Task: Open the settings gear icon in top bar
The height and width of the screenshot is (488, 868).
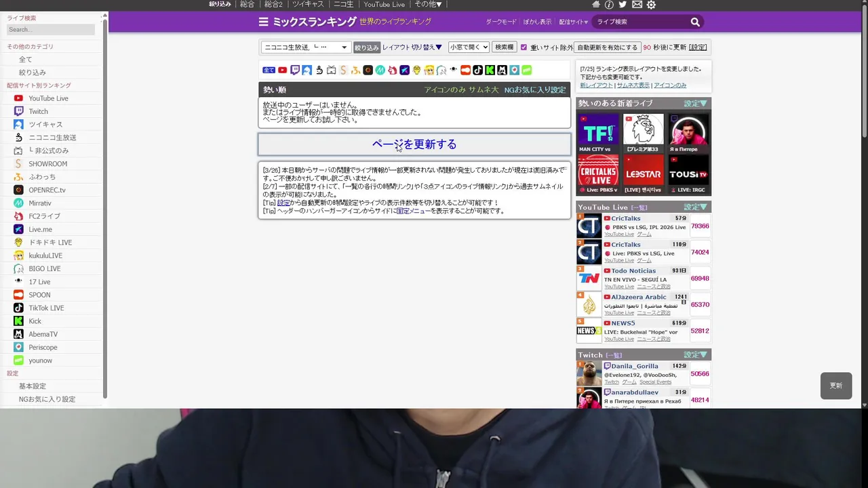Action: coord(651,5)
